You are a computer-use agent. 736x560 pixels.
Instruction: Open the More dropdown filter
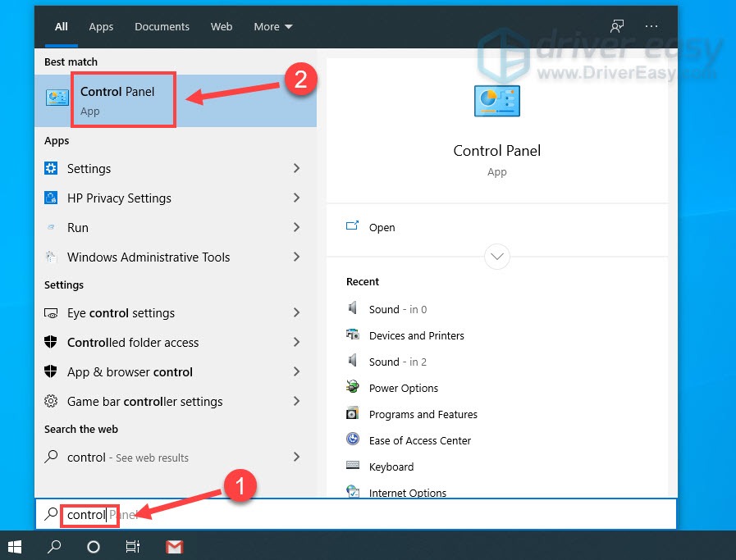[x=272, y=26]
